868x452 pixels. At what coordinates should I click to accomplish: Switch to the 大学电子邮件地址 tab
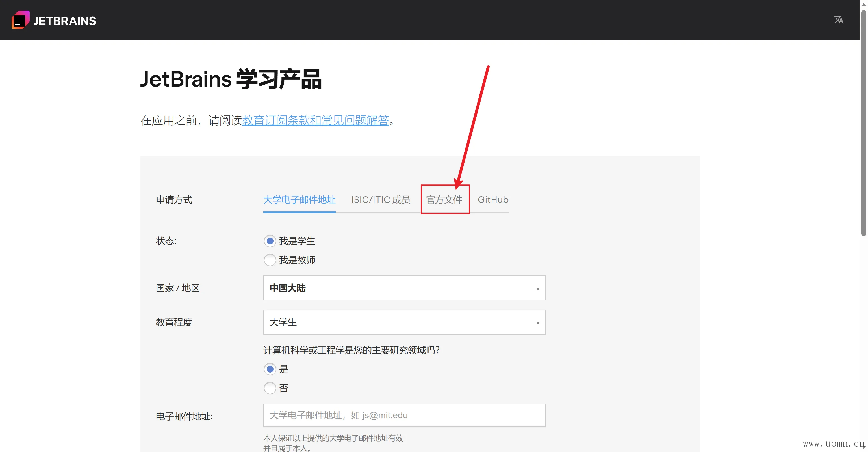299,200
